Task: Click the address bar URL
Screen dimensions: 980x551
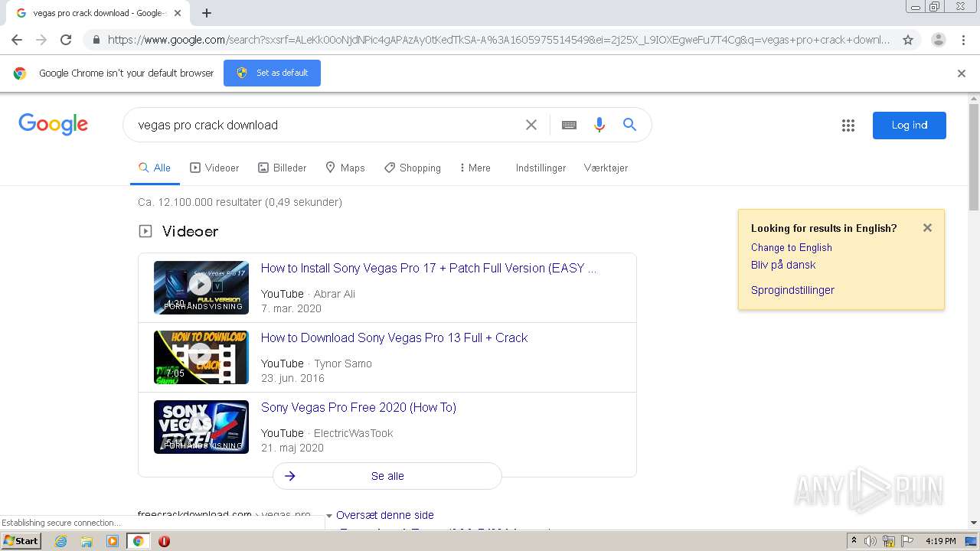Action: pos(498,40)
